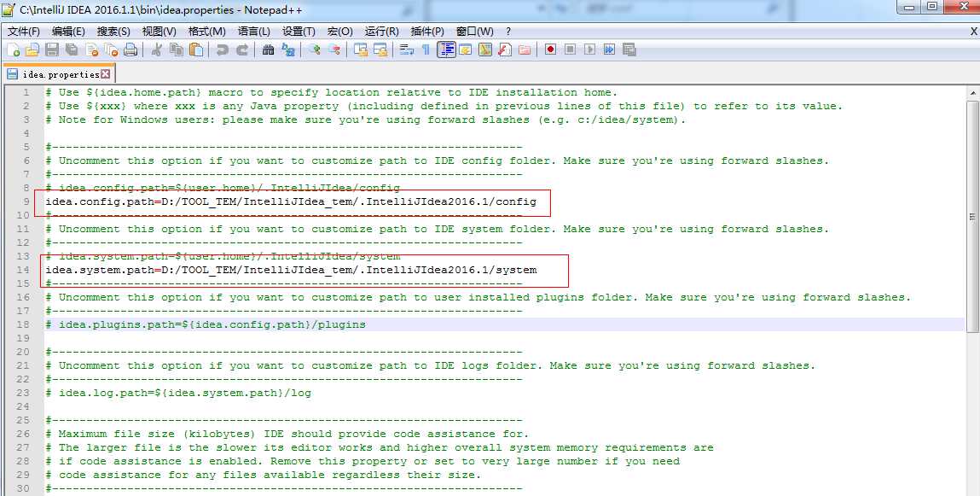Click the Zoom In toolbar icon
The width and height of the screenshot is (980, 496).
[x=315, y=50]
